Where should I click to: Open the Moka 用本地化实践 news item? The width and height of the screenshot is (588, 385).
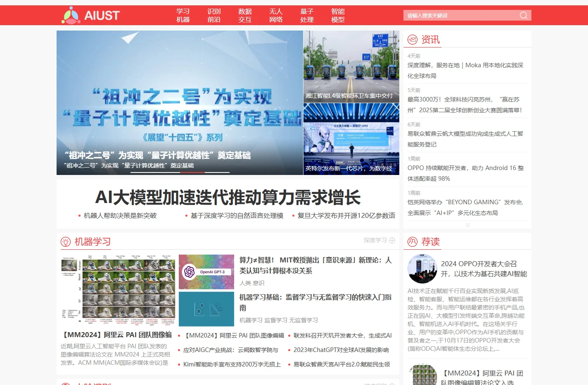(x=465, y=71)
